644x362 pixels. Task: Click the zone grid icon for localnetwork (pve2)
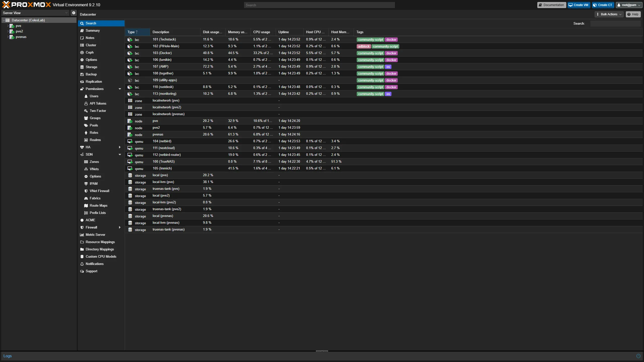tap(130, 107)
